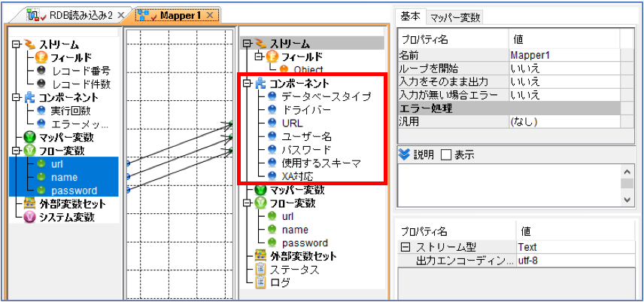Select the エラーメッ... blue ball icon
The image size is (644, 302).
click(41, 124)
